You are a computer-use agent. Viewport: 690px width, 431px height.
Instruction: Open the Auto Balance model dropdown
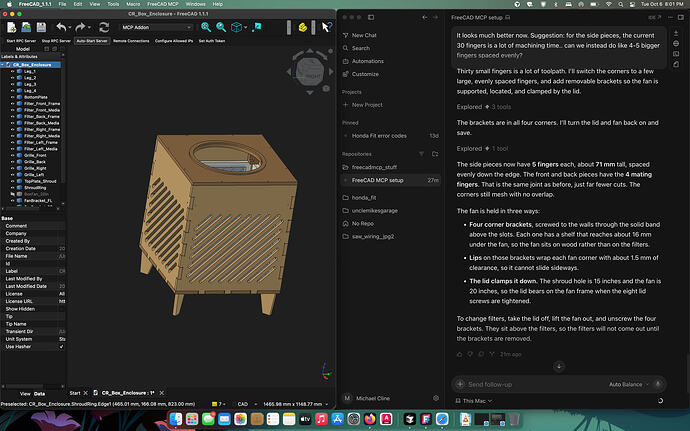coord(629,384)
